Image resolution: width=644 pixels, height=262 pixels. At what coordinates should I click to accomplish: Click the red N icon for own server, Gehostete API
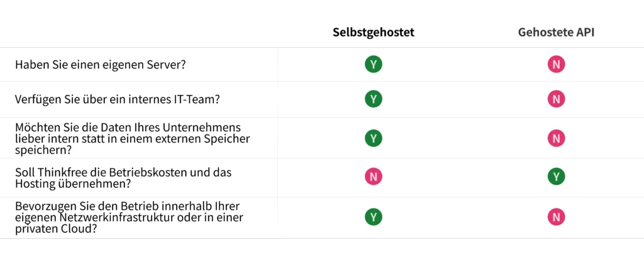click(x=555, y=64)
